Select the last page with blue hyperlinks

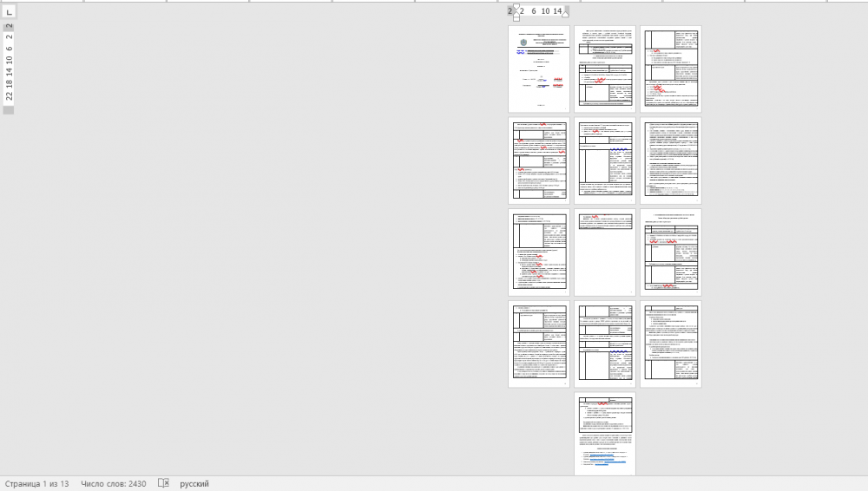tap(605, 434)
